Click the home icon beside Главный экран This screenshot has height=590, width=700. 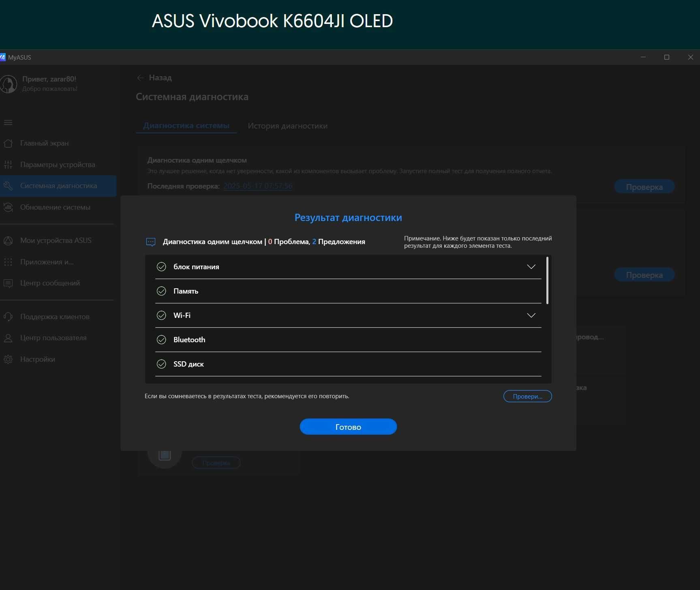coord(8,143)
